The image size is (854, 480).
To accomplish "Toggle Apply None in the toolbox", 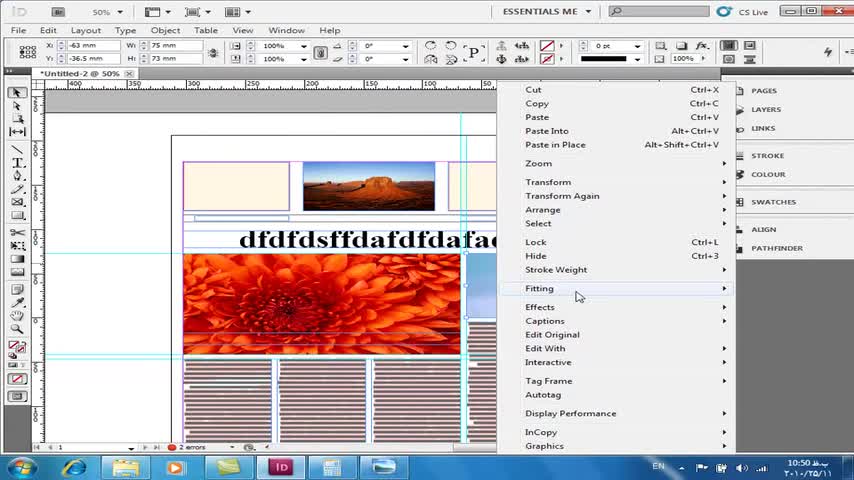I will [17, 379].
